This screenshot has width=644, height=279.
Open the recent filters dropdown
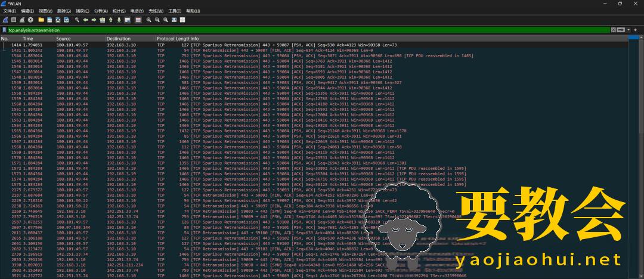click(x=627, y=30)
